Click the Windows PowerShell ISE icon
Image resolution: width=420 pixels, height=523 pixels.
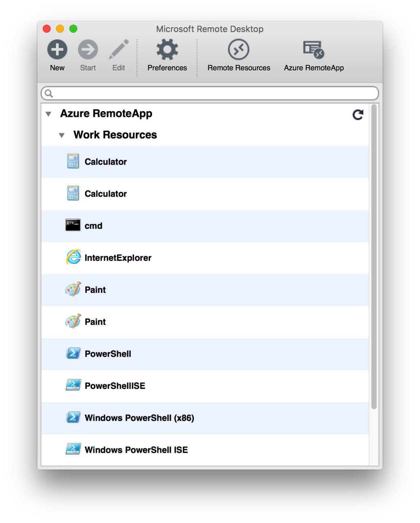(73, 449)
